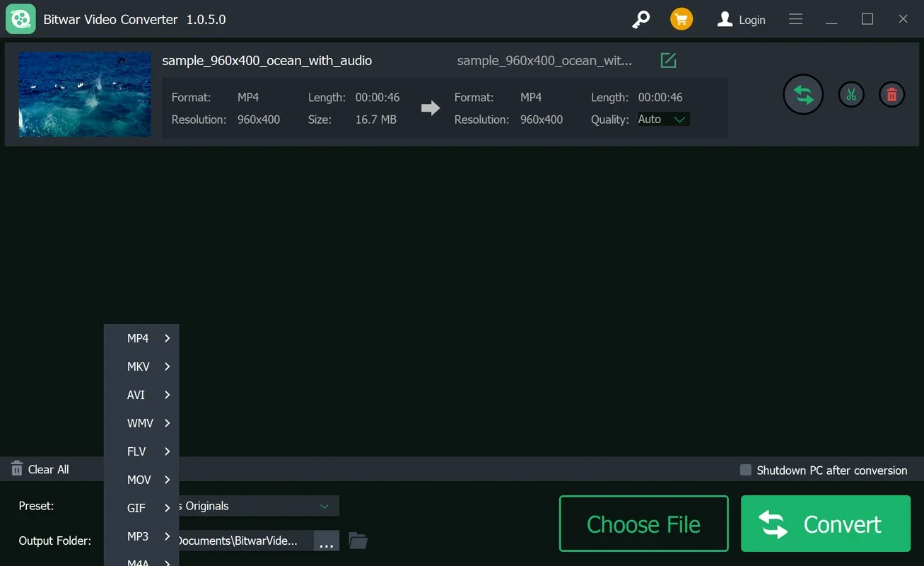This screenshot has height=566, width=924.
Task: Click the Clear All label
Action: pos(49,469)
